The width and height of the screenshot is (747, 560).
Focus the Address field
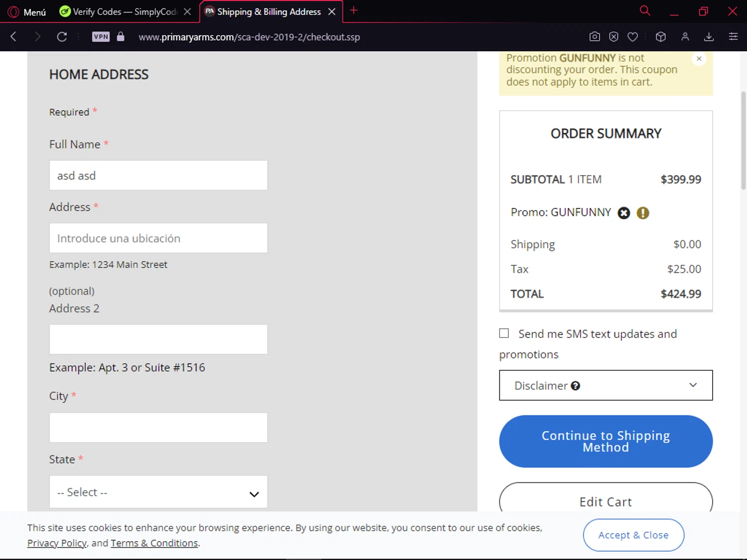coord(158,238)
